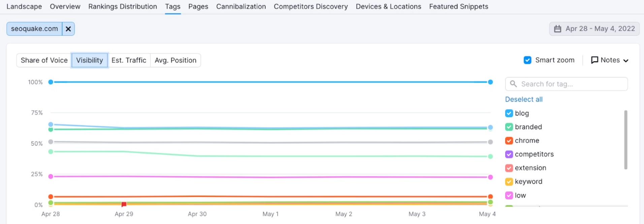
Task: Click the orange data point on Apr 28
Action: tap(51, 197)
